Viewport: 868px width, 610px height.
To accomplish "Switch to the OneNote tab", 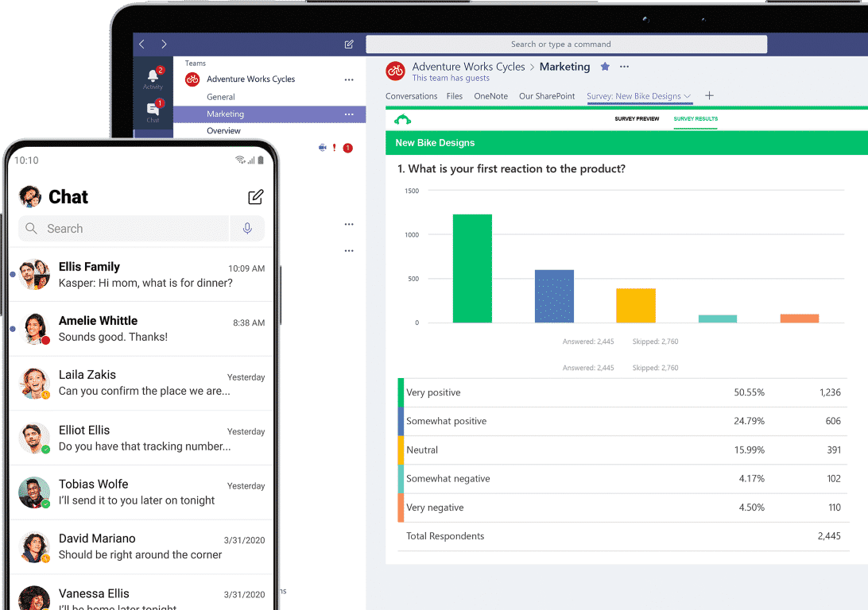I will (490, 96).
